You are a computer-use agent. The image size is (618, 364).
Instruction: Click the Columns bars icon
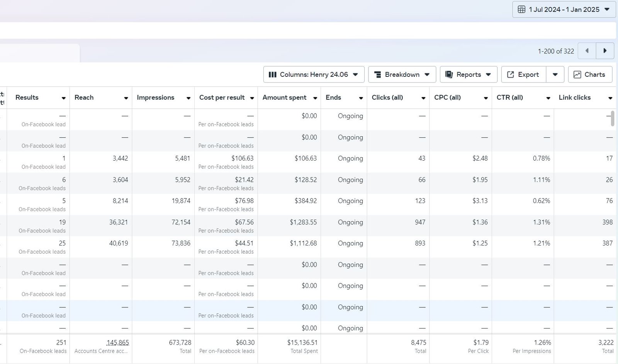tap(272, 74)
